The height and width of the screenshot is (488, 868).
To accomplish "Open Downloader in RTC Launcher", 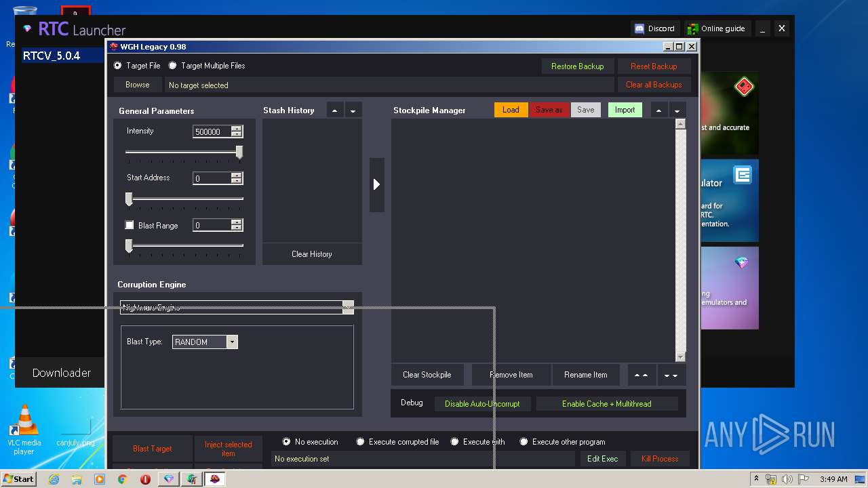I will click(x=61, y=373).
